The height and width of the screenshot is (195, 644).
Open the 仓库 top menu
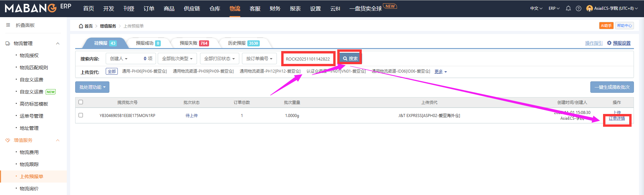[215, 8]
